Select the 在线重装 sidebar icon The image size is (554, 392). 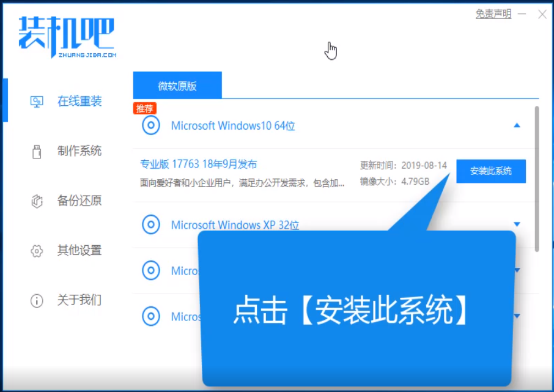pyautogui.click(x=38, y=101)
